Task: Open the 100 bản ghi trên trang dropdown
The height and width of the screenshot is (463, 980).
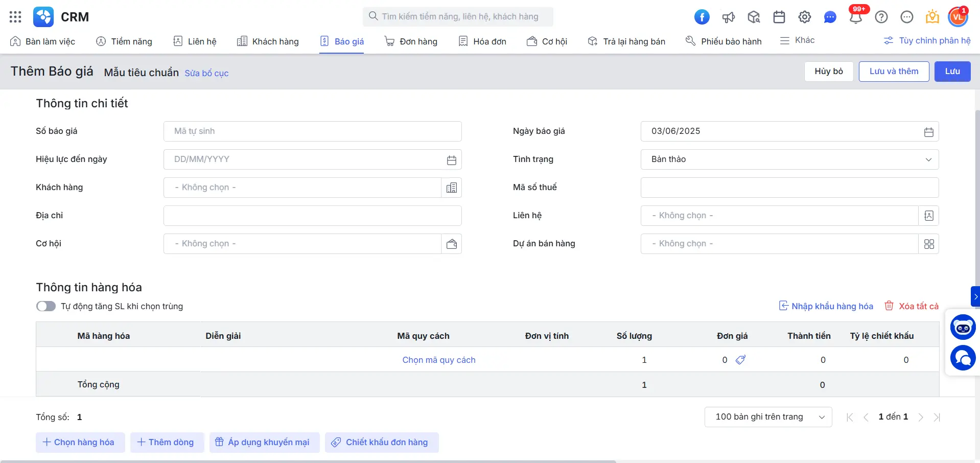Action: (x=767, y=416)
